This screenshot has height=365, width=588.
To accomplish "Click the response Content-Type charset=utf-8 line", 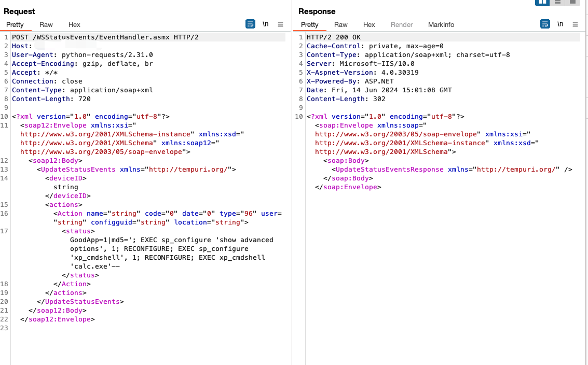I will (x=408, y=55).
